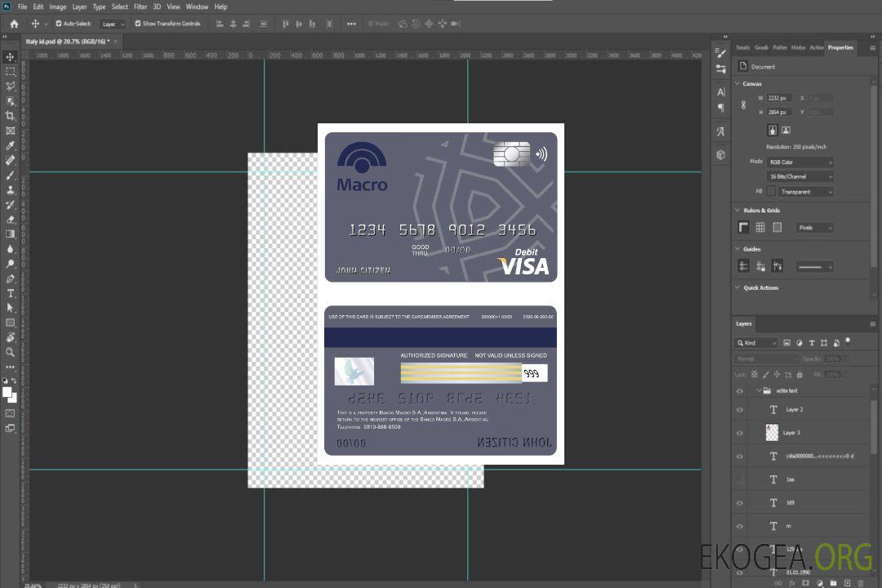
Task: Select the Polygonal Lasso tool
Action: pos(10,86)
